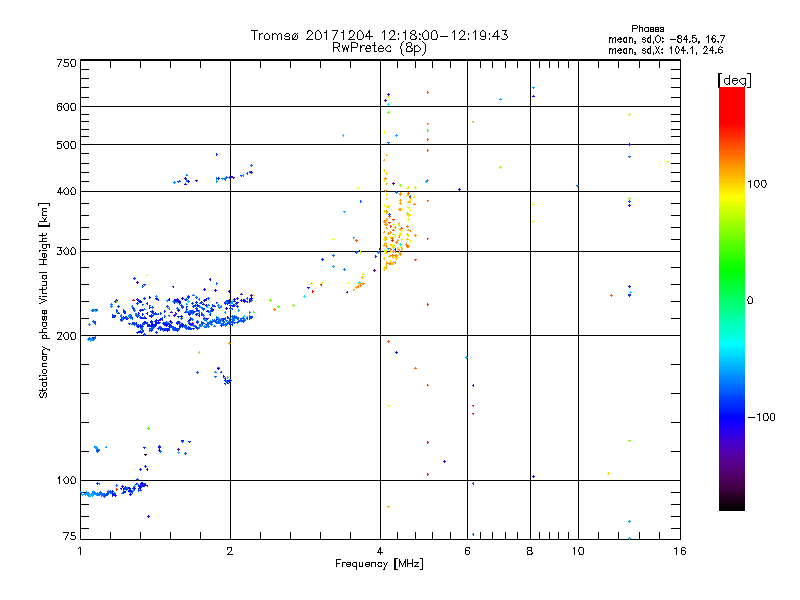Image resolution: width=800 pixels, height=600 pixels.
Task: Click x-axis tick label '16'
Action: pos(680,551)
